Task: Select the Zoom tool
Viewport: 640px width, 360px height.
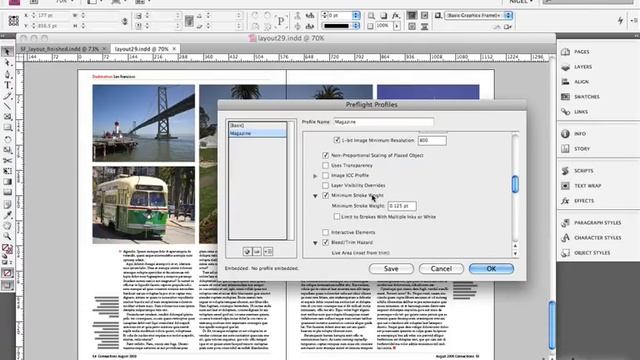Action: click(7, 236)
